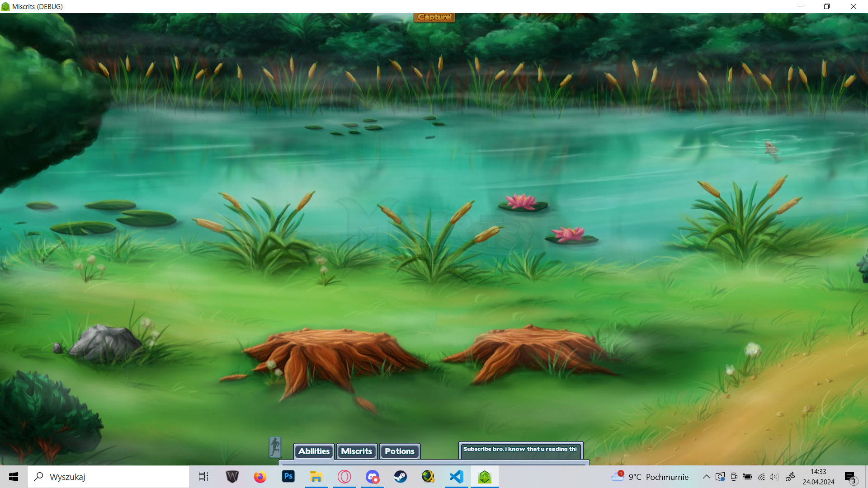Open File Explorer from the taskbar
The width and height of the screenshot is (868, 488).
(316, 477)
